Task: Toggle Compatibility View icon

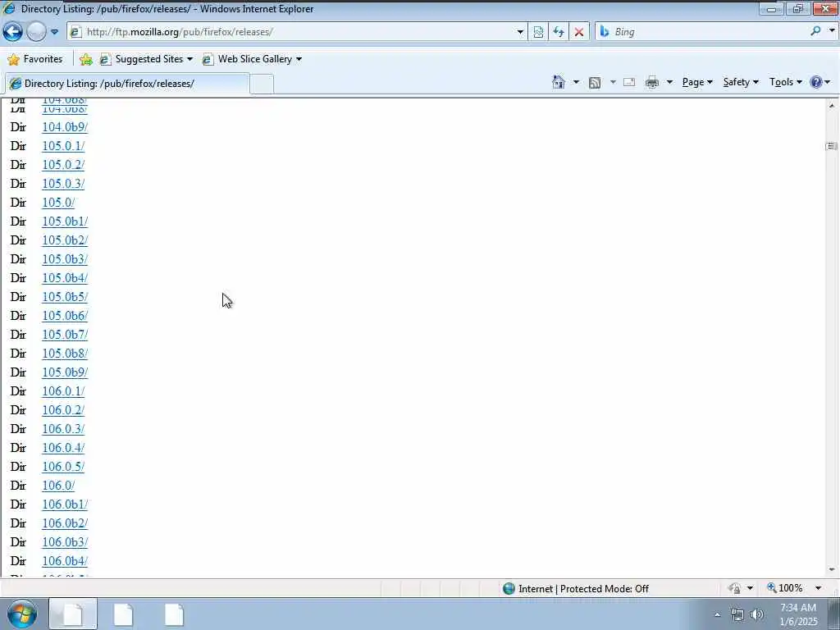Action: pos(538,32)
